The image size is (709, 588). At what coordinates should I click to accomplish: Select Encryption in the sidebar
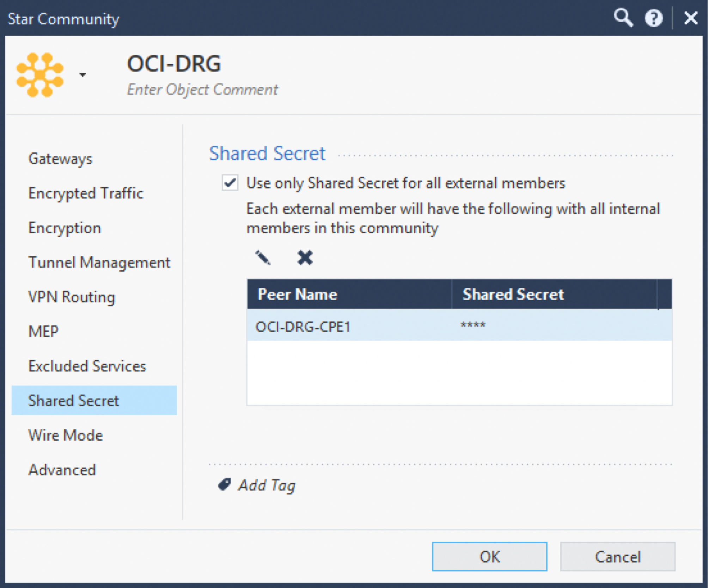(x=65, y=228)
